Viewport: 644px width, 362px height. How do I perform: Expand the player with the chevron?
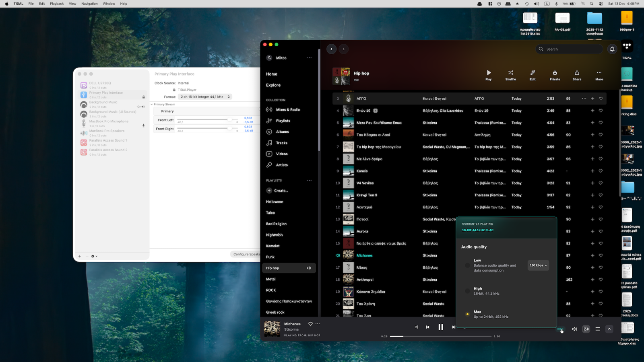(609, 329)
